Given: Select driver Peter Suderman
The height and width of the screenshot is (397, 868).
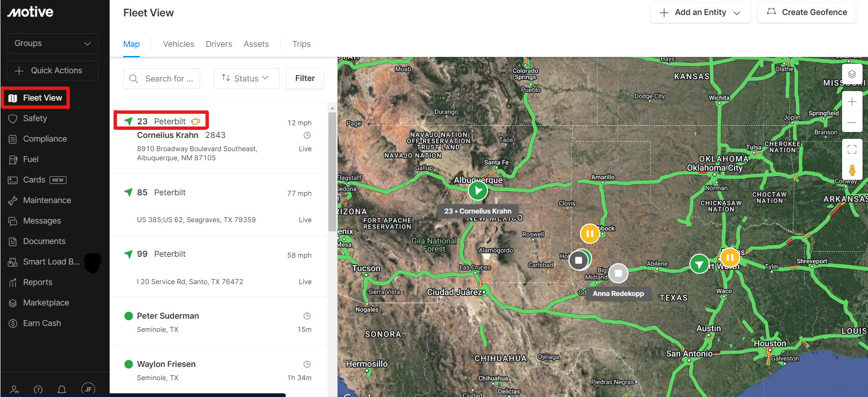Looking at the screenshot, I should click(x=219, y=322).
